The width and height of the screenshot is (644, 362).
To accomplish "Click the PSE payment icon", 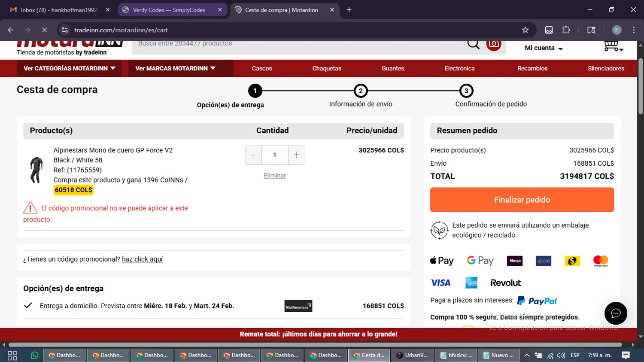I will tap(544, 261).
